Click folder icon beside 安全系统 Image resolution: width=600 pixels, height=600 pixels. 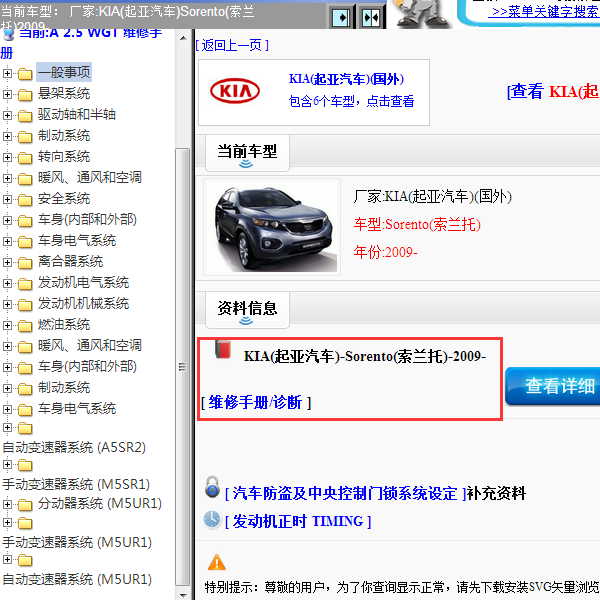[x=25, y=199]
